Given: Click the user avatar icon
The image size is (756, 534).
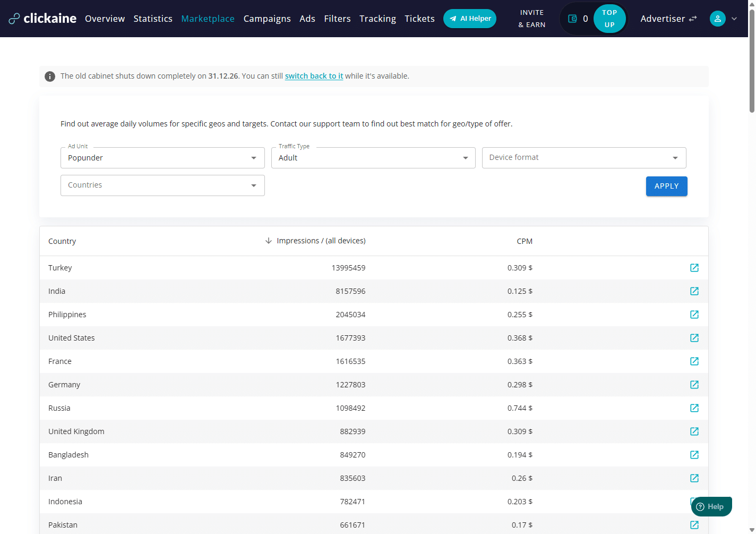Looking at the screenshot, I should pyautogui.click(x=717, y=19).
